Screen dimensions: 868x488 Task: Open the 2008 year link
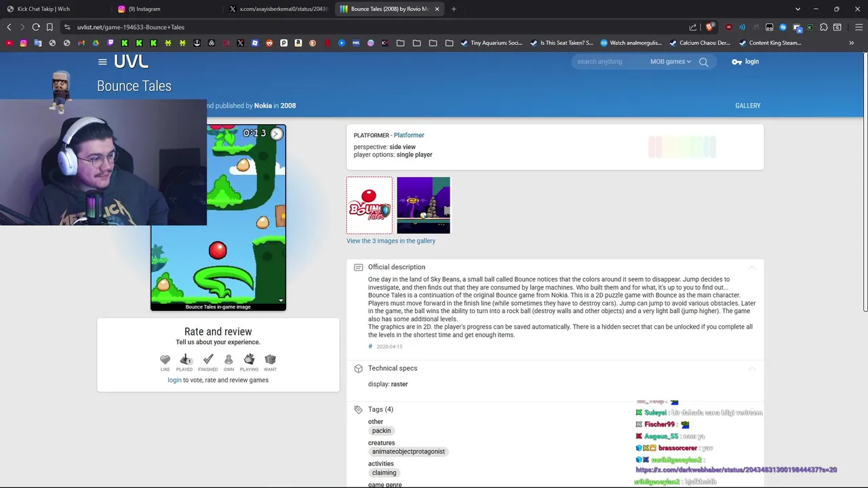coord(288,106)
